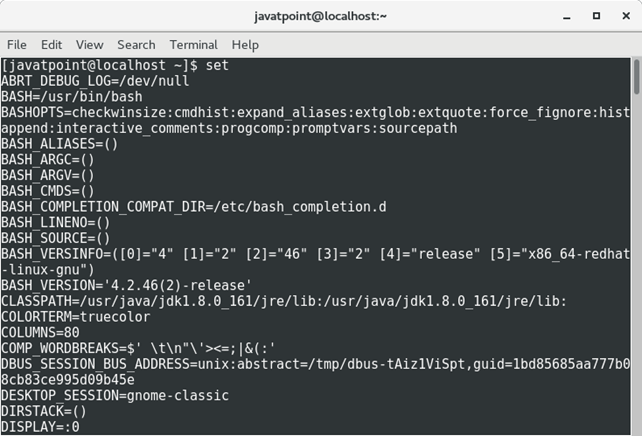Click the shell prompt line with 'set'

click(115, 65)
